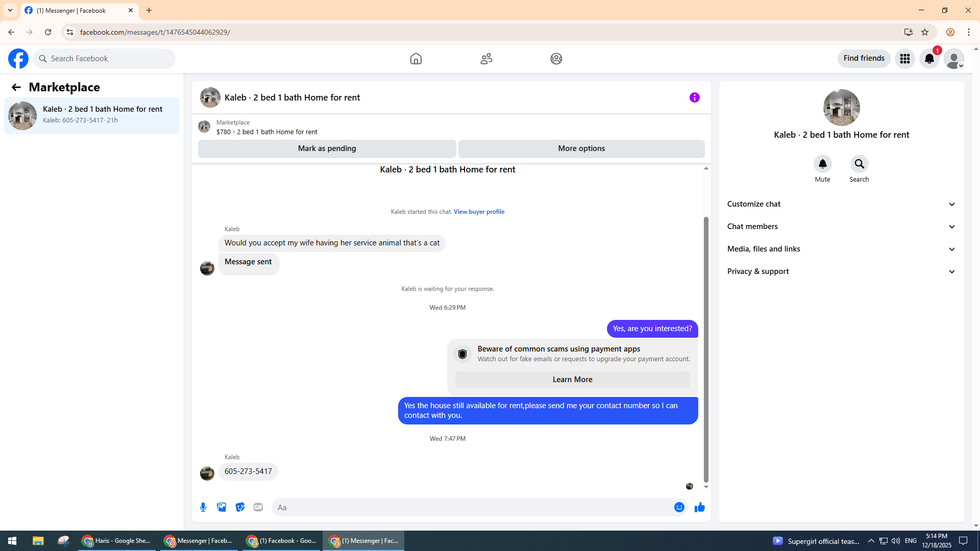The height and width of the screenshot is (551, 980).
Task: Open File Explorer from taskbar
Action: pos(38,541)
